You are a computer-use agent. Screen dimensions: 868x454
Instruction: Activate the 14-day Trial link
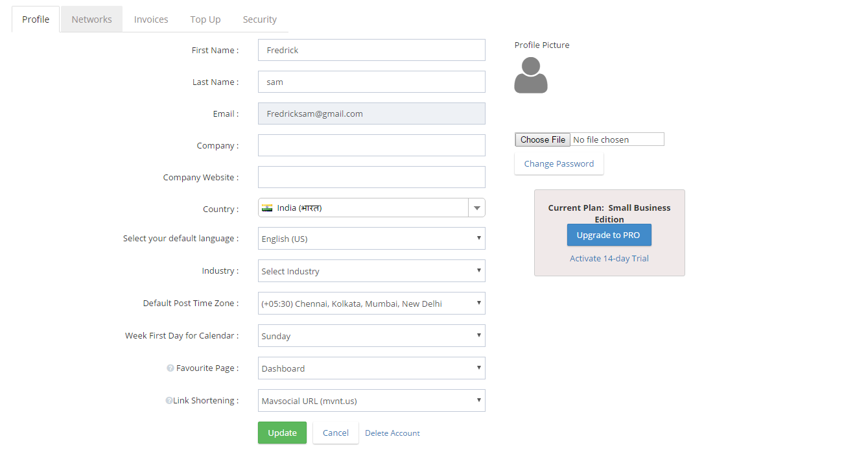[609, 259]
